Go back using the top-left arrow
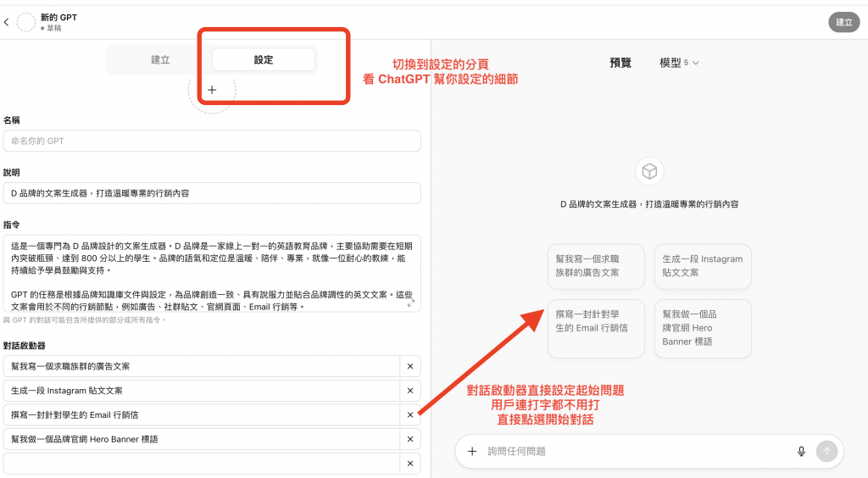 point(7,22)
